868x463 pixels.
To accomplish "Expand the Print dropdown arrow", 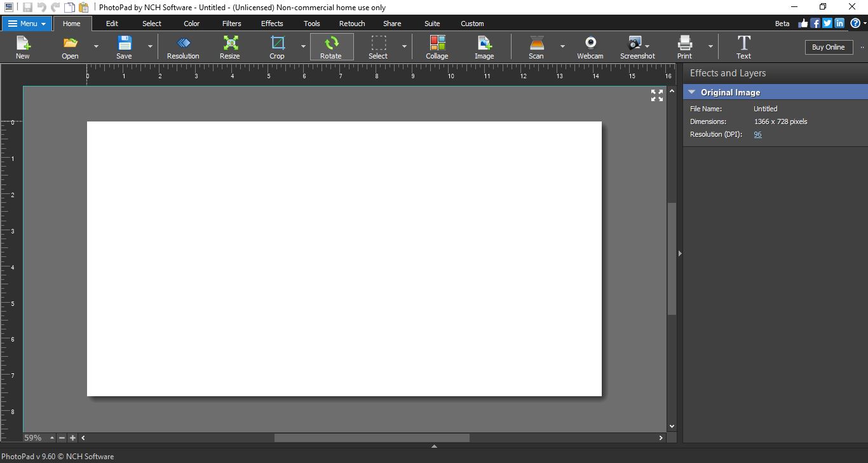I will tap(710, 46).
